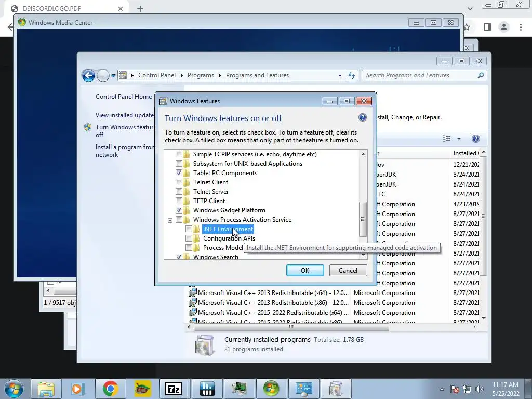Click the programs list vertical scrollbar

coord(484,216)
